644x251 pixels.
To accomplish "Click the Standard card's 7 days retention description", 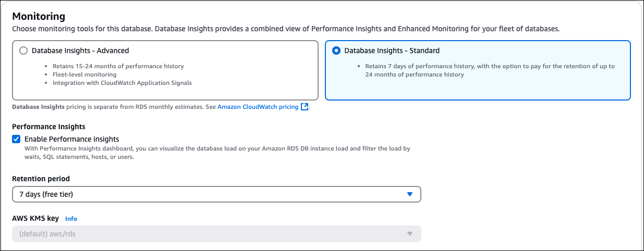I will tap(489, 70).
